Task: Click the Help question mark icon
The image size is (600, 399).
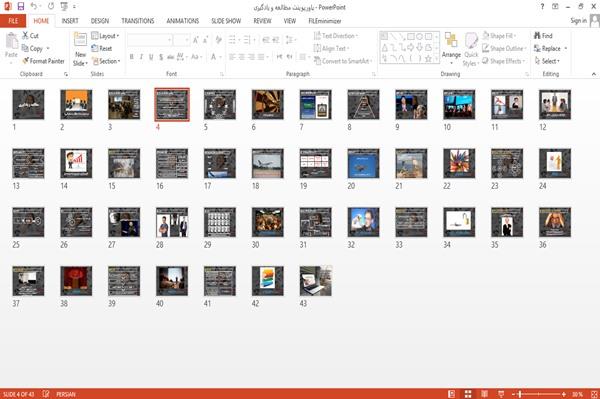Action: click(542, 7)
